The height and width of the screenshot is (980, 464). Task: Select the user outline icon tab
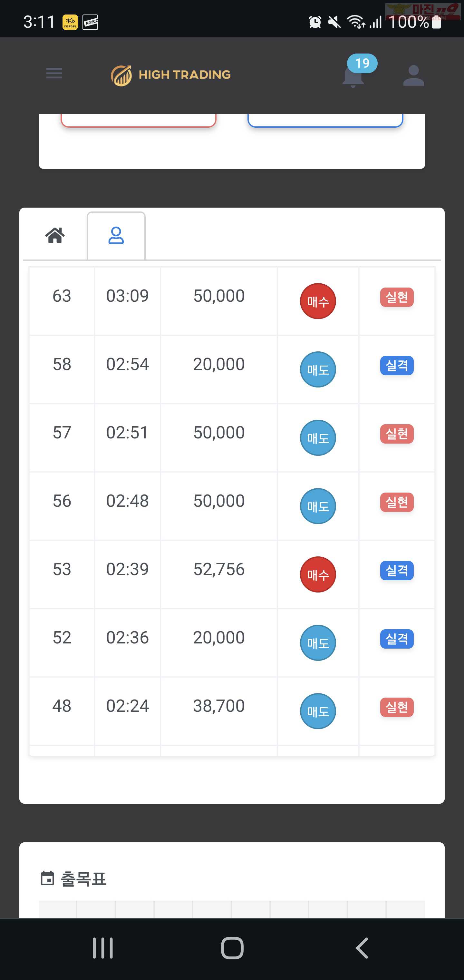(116, 236)
